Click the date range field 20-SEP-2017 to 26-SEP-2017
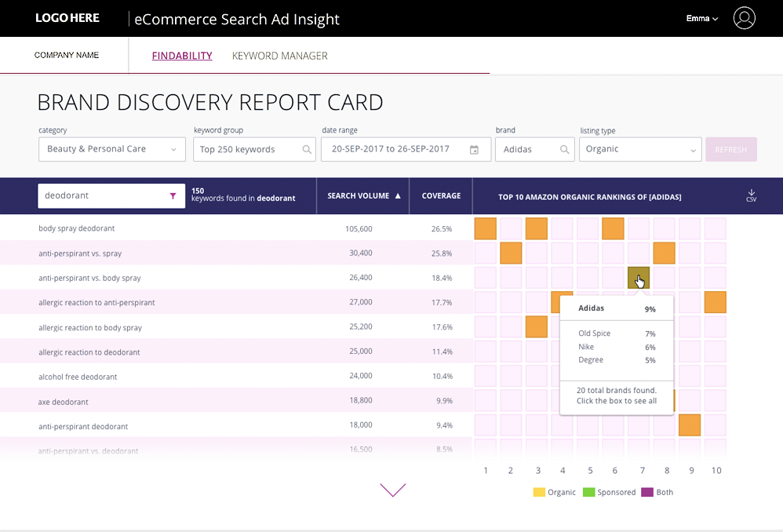This screenshot has height=532, width=783. 406,149
